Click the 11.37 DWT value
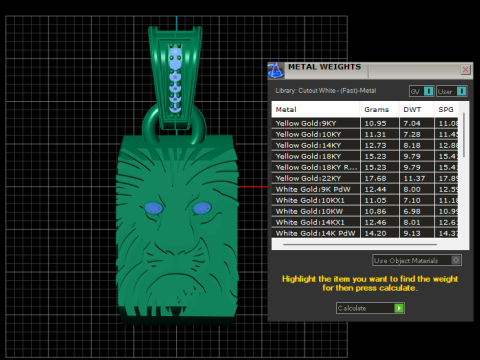The width and height of the screenshot is (480, 360). [x=414, y=179]
